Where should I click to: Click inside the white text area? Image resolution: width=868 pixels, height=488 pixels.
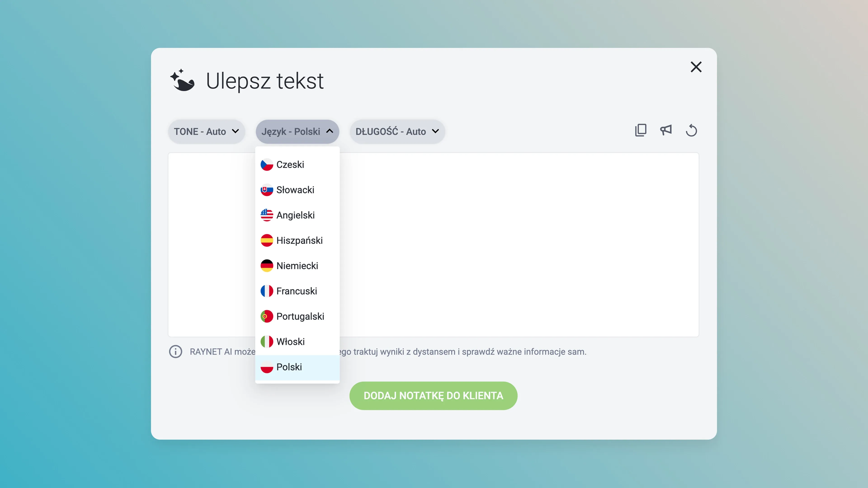(519, 245)
